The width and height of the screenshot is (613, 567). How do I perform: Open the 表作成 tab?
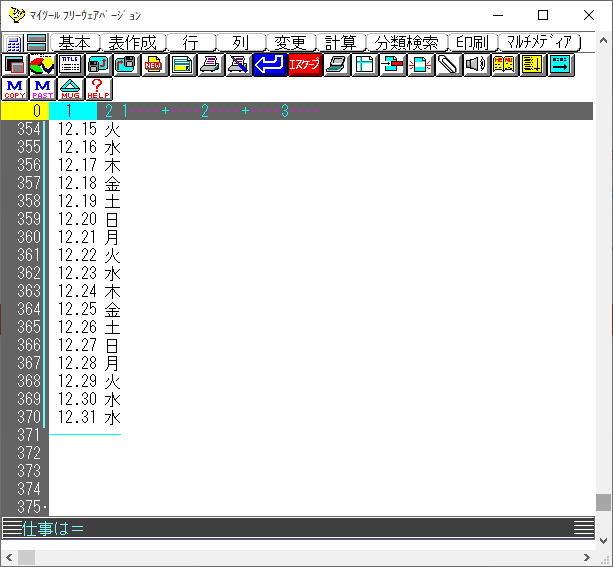tap(133, 43)
